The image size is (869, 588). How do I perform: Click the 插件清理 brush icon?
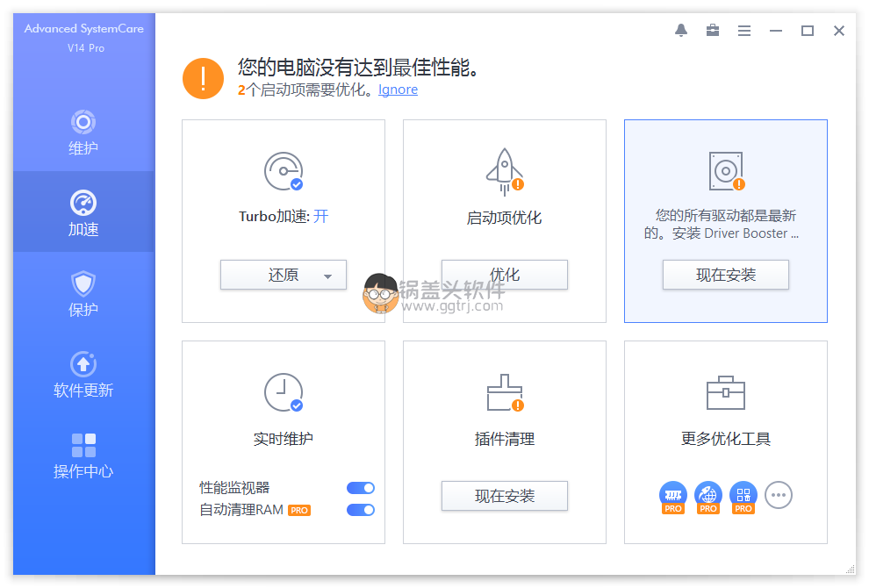pos(505,392)
